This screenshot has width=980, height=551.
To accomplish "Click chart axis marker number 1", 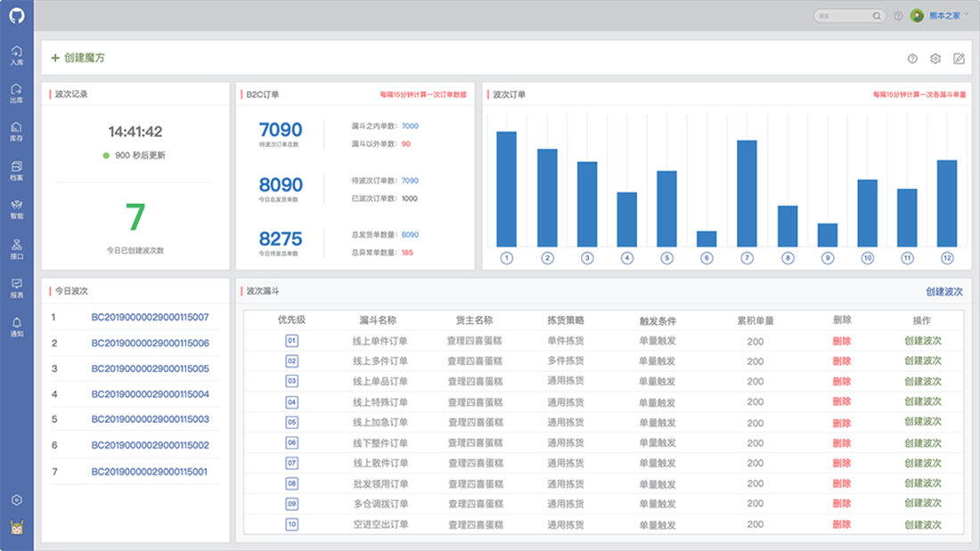I will [507, 258].
